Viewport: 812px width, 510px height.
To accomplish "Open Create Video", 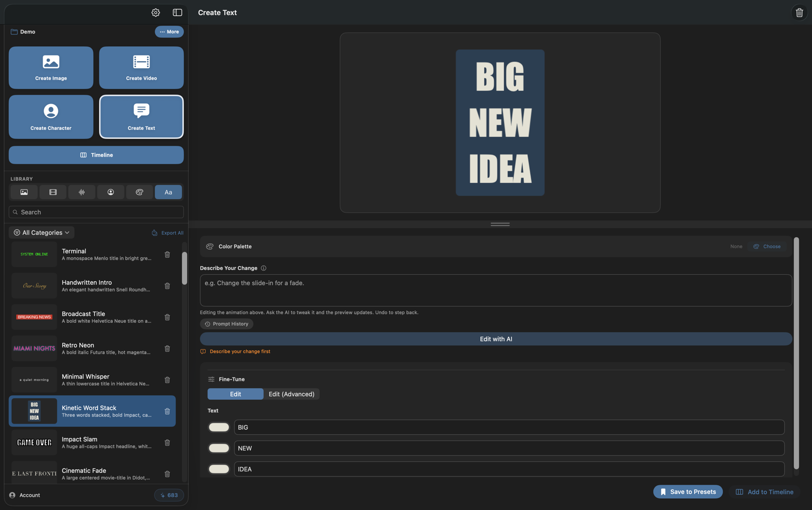I will click(x=142, y=68).
